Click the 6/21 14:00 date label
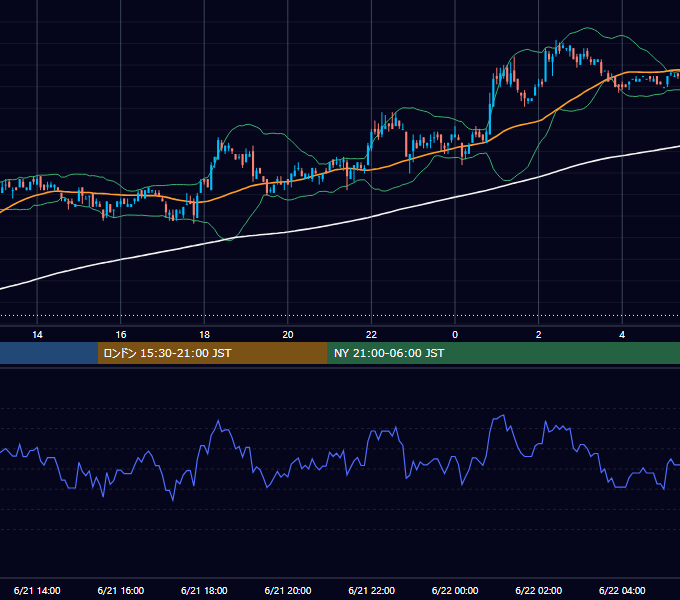 click(x=37, y=590)
